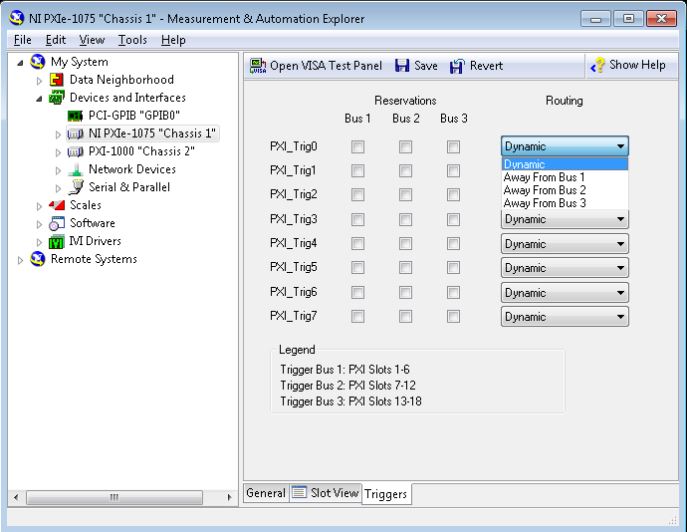Click the IVI Drivers icon
Viewport: 687px width, 532px height.
tap(57, 241)
